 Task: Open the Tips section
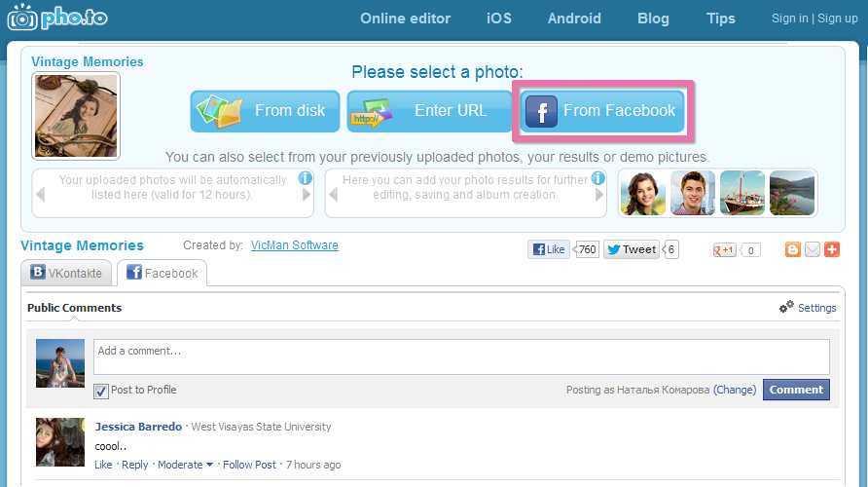point(721,19)
